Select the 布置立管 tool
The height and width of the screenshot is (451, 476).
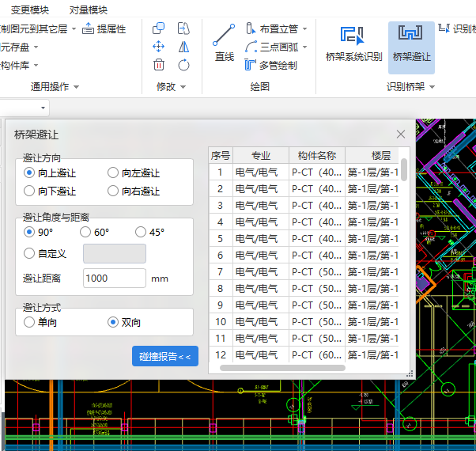(x=272, y=28)
